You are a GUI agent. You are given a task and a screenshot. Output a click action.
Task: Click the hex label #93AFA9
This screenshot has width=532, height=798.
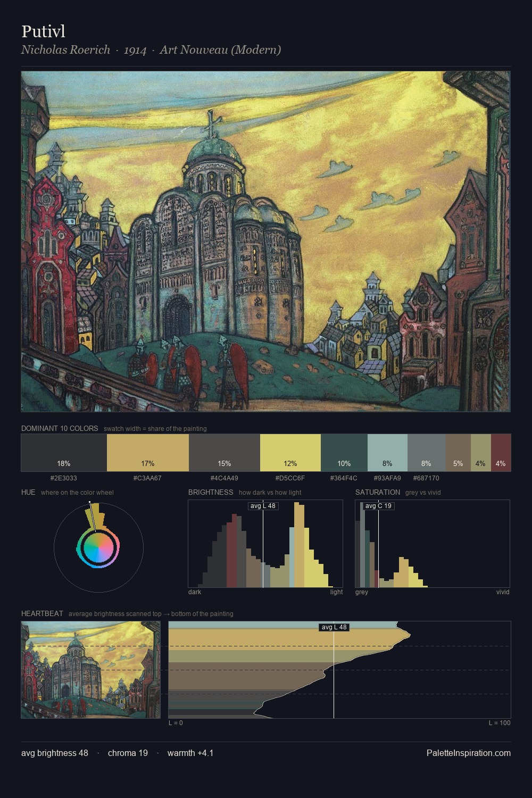click(x=387, y=478)
